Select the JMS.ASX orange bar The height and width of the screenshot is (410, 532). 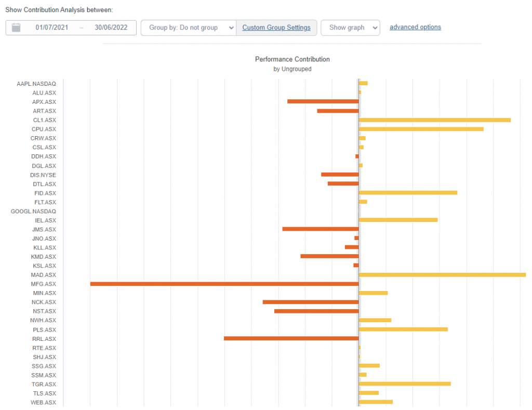pos(320,229)
